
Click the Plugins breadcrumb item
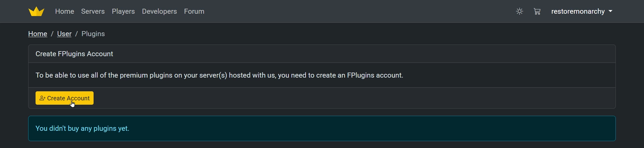93,34
